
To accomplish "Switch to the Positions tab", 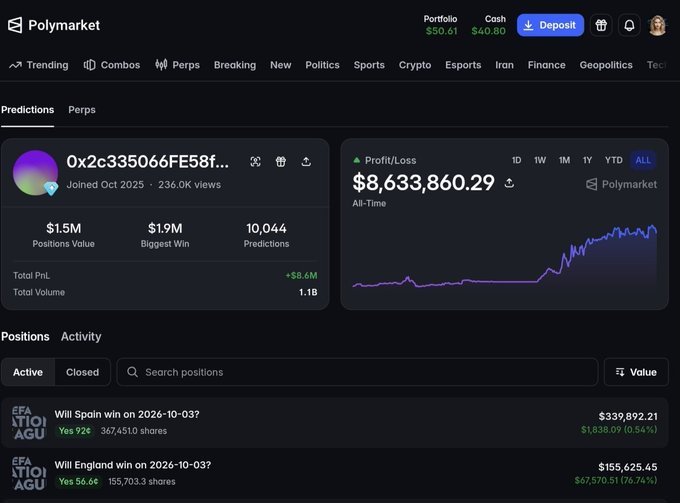I will pyautogui.click(x=25, y=336).
